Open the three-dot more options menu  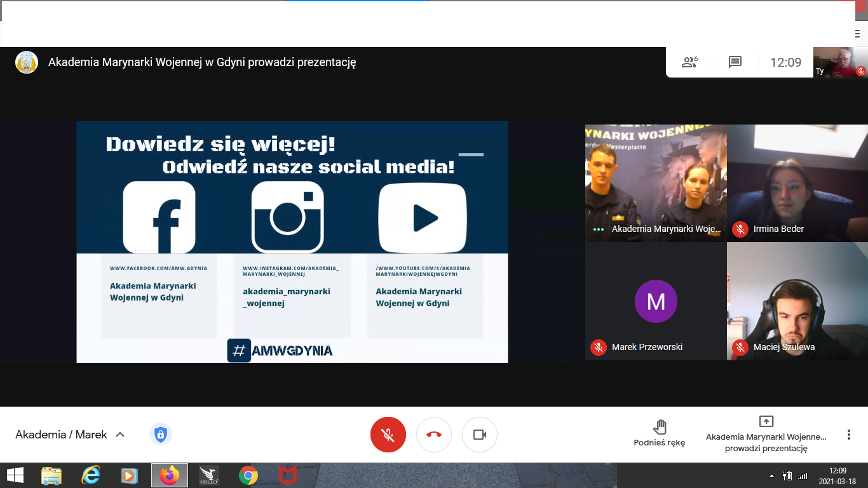tap(848, 435)
